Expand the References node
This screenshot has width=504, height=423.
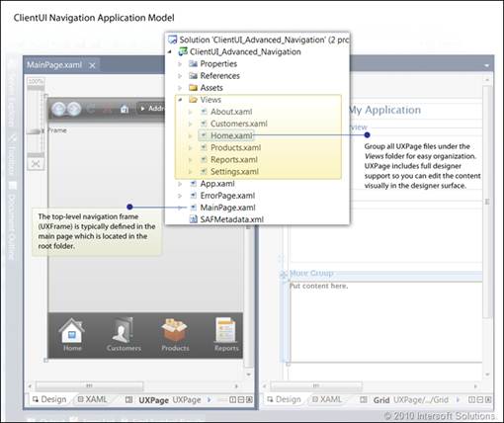180,76
